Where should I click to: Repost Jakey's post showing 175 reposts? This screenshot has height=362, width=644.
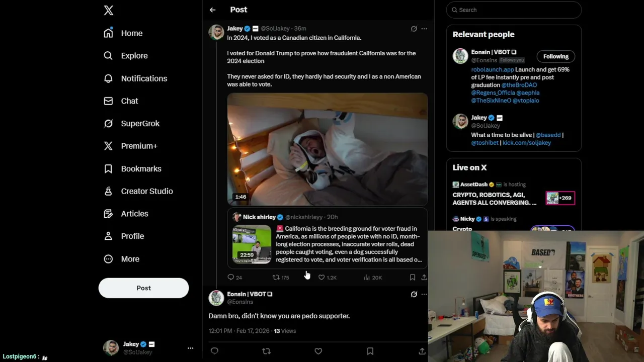(276, 277)
